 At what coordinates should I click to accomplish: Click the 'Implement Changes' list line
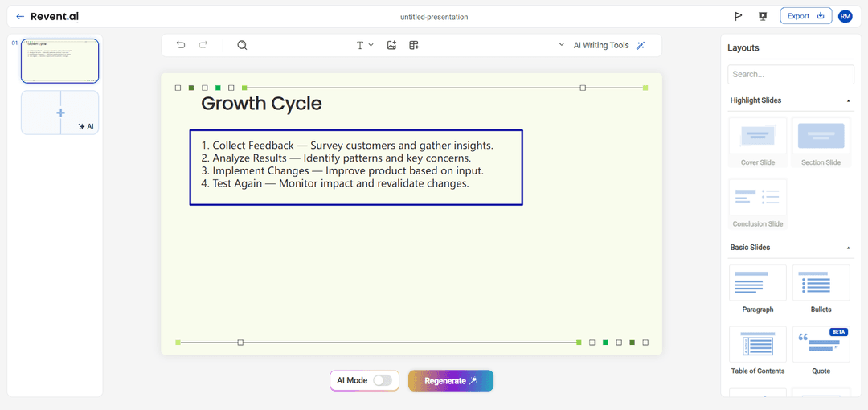click(342, 171)
